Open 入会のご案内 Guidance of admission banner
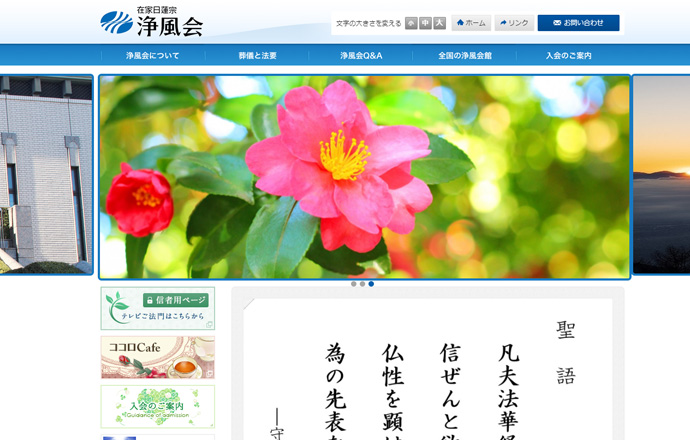Image resolution: width=690 pixels, height=440 pixels. pos(158,407)
